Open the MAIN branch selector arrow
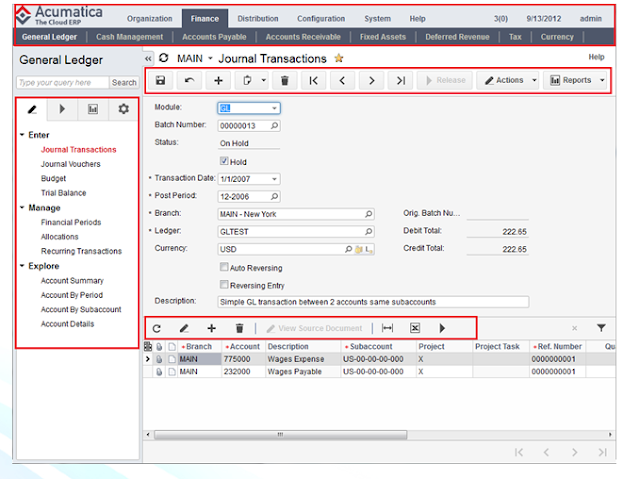The image size is (640, 479). pos(210,58)
